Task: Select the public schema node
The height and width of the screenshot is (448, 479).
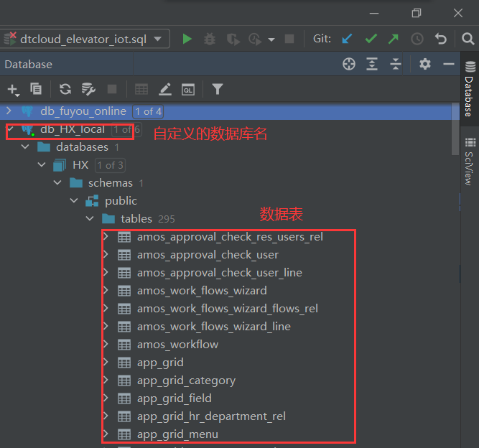Action: (x=121, y=201)
